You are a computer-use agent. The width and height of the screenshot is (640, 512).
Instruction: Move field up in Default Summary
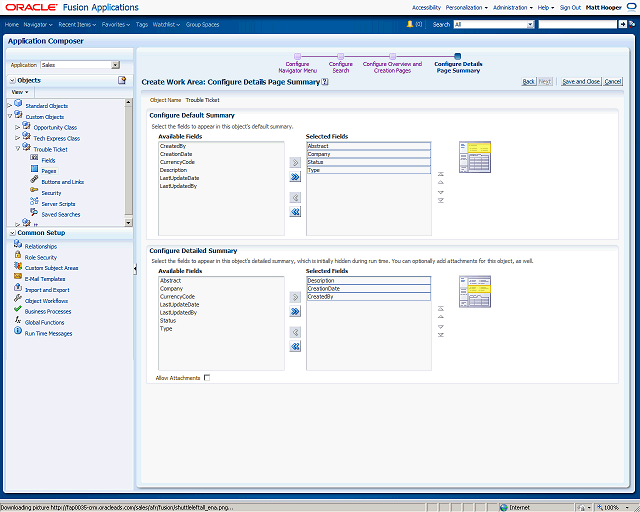441,183
